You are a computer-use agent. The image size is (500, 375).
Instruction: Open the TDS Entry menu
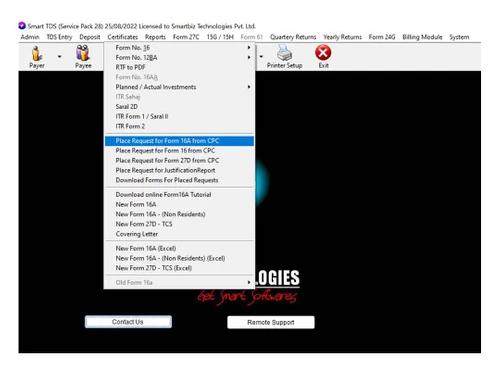point(59,37)
